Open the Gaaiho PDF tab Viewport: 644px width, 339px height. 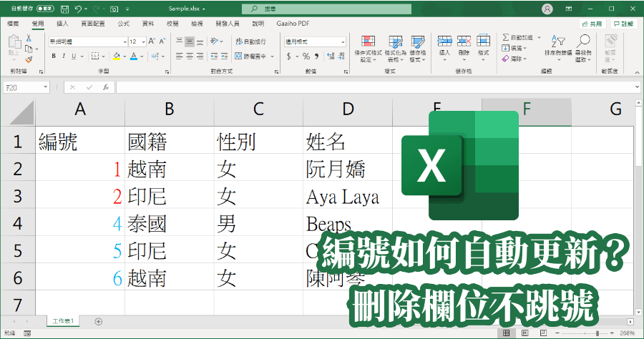pos(293,24)
